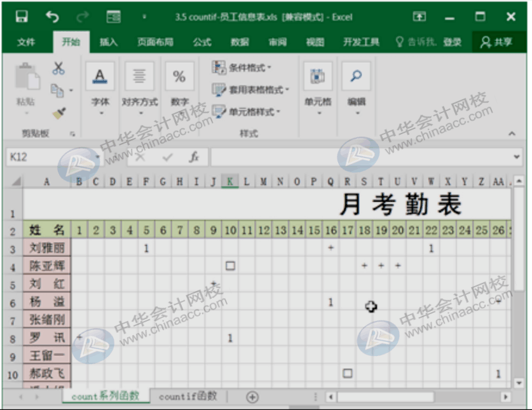Open the 编辑 editing group button
The width and height of the screenshot is (532, 410).
pyautogui.click(x=356, y=88)
